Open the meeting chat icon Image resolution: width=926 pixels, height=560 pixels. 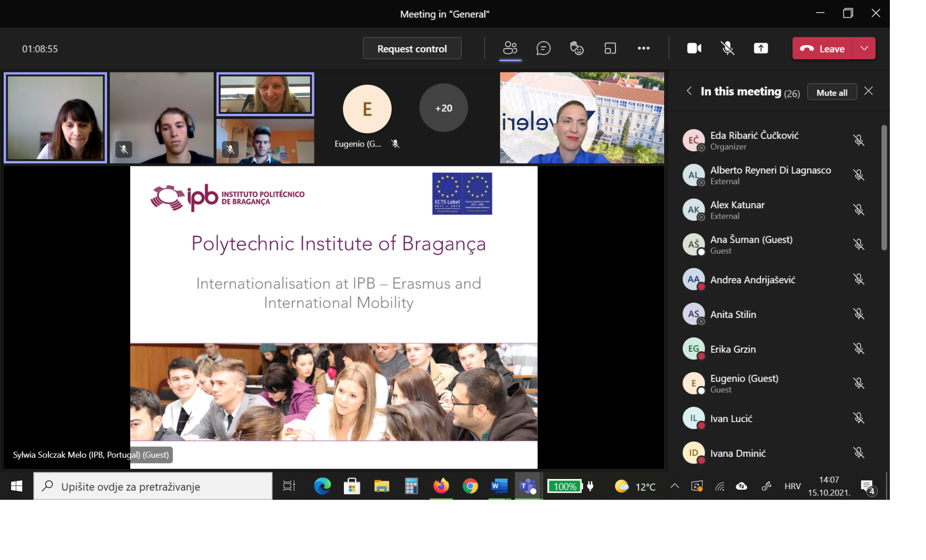tap(543, 48)
